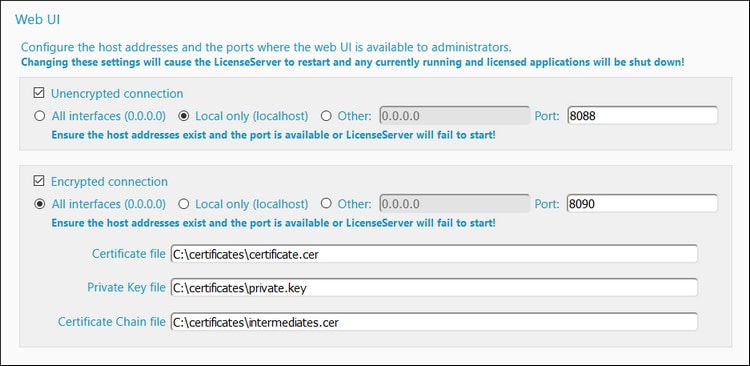Screen dimensions: 750x366
Task: Click the Port field containing 8088
Action: click(x=642, y=115)
